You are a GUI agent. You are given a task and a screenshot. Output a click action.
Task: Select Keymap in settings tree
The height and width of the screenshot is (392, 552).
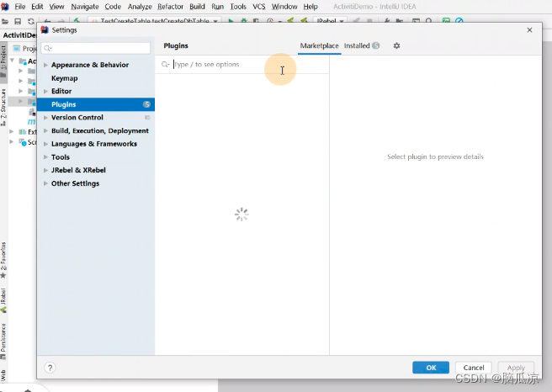coord(65,78)
